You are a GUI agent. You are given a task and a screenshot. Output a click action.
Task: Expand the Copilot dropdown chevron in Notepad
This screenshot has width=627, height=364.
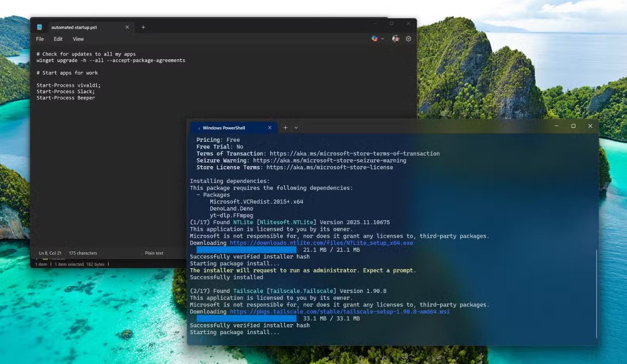point(383,39)
